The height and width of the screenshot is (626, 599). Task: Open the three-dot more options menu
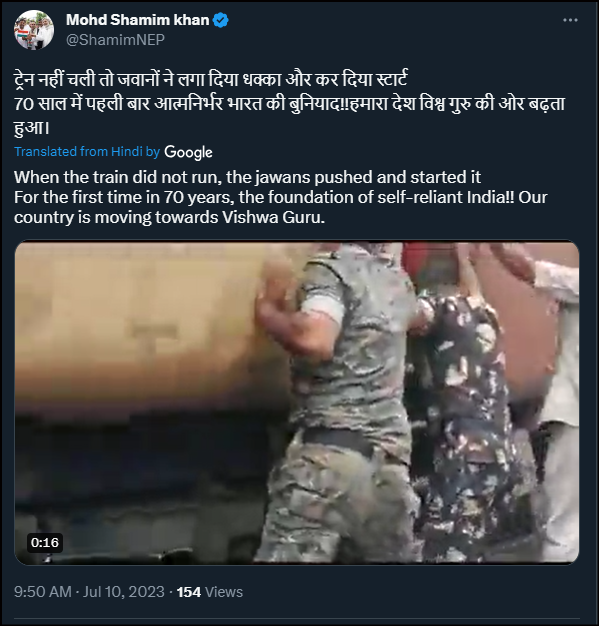tap(570, 20)
